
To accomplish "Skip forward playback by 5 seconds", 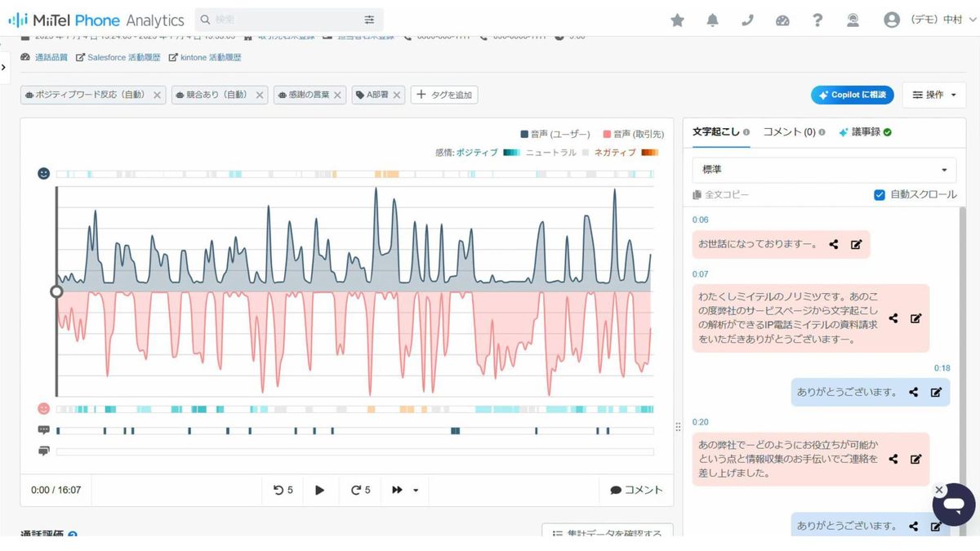I will pyautogui.click(x=360, y=490).
